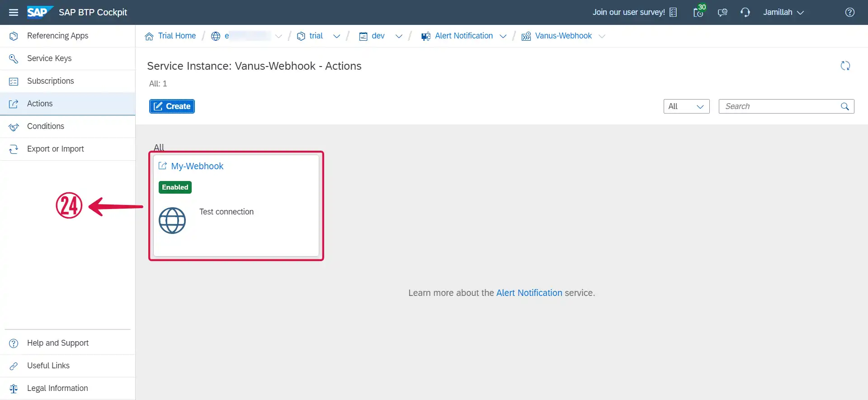This screenshot has width=868, height=400.
Task: Follow the Alert Notification service link
Action: coord(529,293)
